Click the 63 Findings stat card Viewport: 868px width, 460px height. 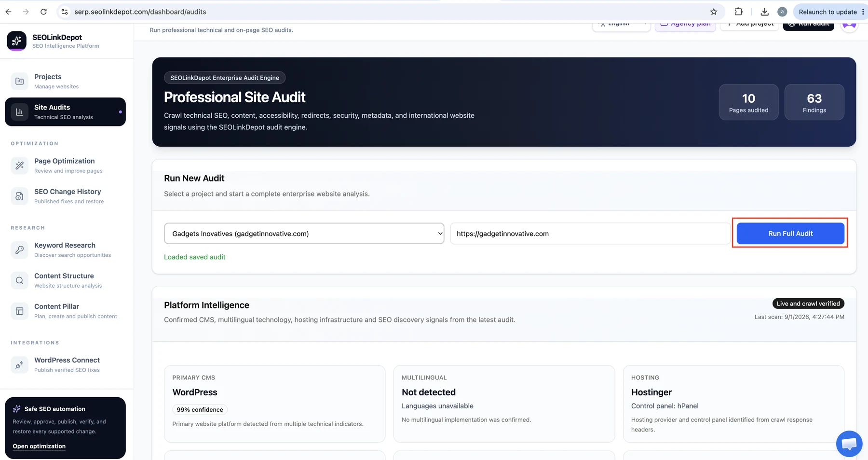coord(814,102)
